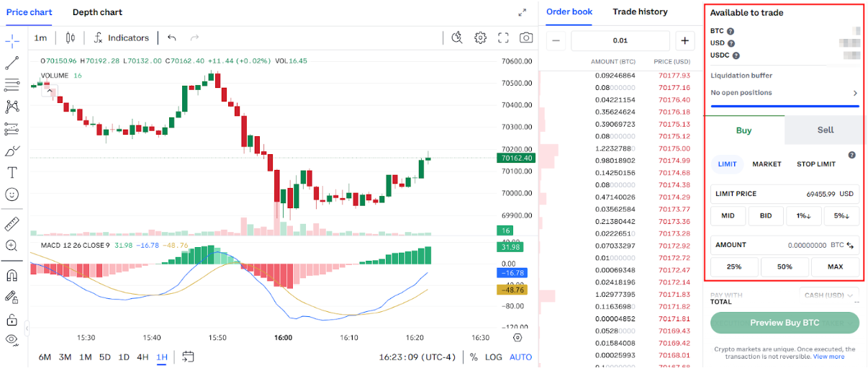The height and width of the screenshot is (376, 868).
Task: Toggle LOG scale on price axis
Action: coord(494,357)
